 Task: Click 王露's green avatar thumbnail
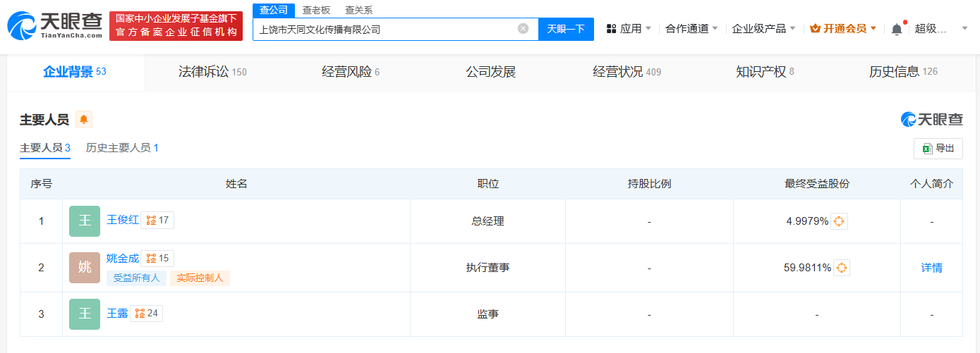(x=85, y=314)
